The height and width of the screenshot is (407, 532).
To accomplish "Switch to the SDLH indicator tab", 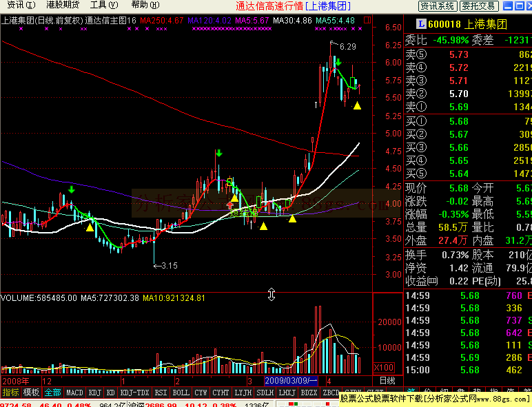I will click(265, 393).
